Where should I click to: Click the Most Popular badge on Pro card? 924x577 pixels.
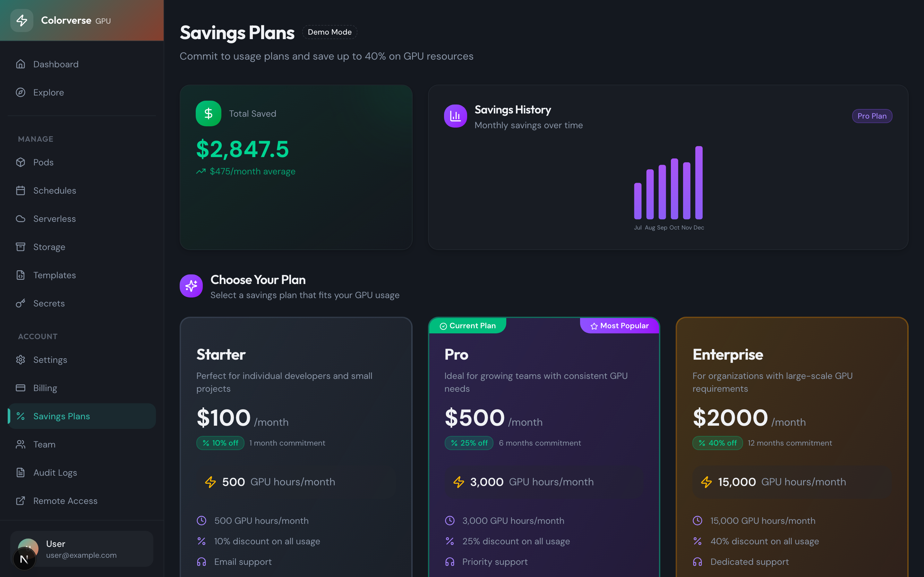click(619, 325)
